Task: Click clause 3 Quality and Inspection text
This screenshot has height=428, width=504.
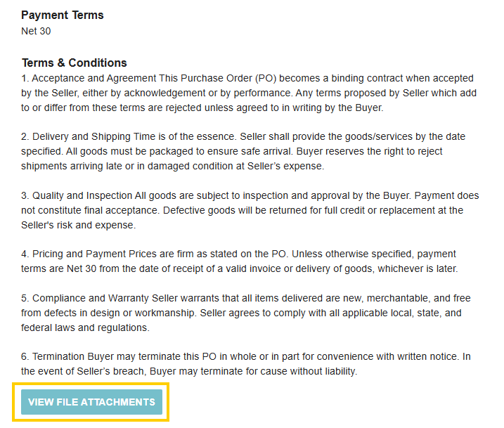Action: click(x=250, y=210)
